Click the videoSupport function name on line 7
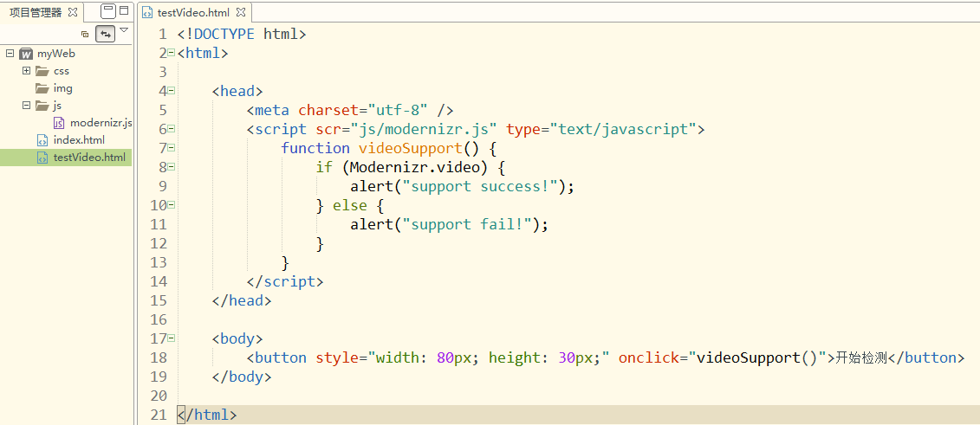Viewport: 980px width, 425px height. tap(410, 149)
